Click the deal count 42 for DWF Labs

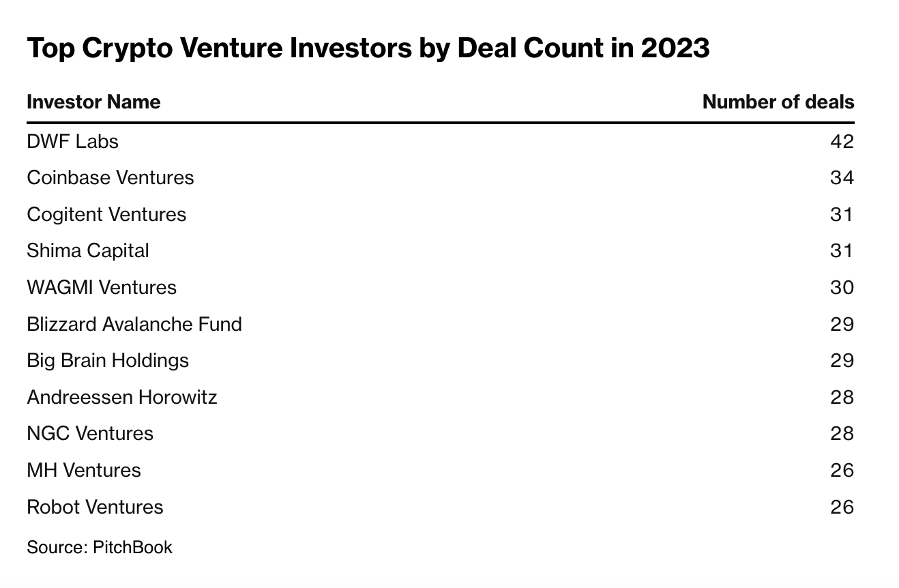842,141
